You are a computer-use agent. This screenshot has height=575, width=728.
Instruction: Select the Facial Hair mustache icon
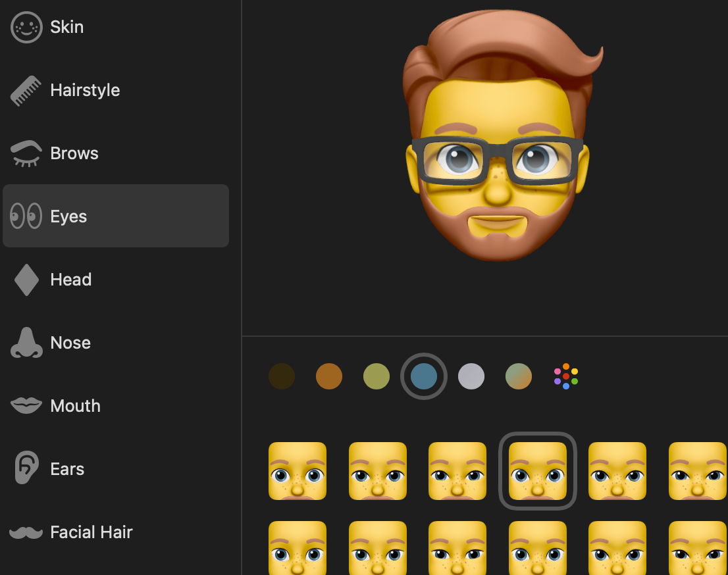[26, 532]
